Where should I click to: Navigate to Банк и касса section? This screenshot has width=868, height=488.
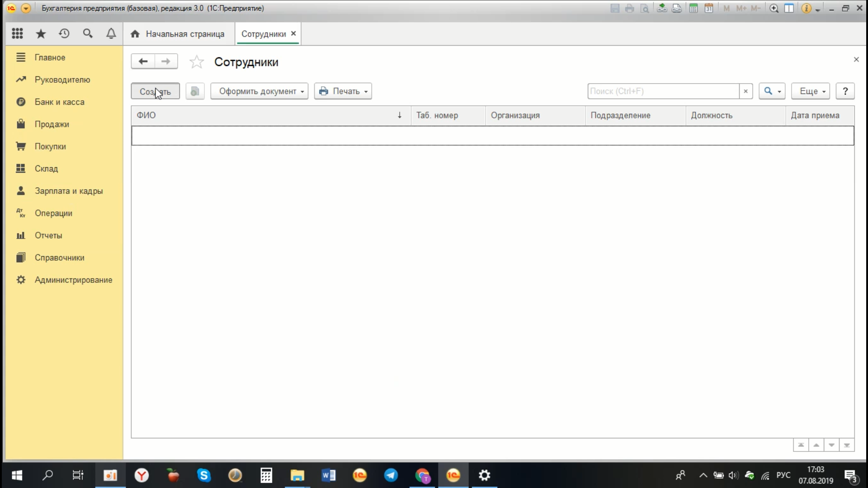pos(60,102)
